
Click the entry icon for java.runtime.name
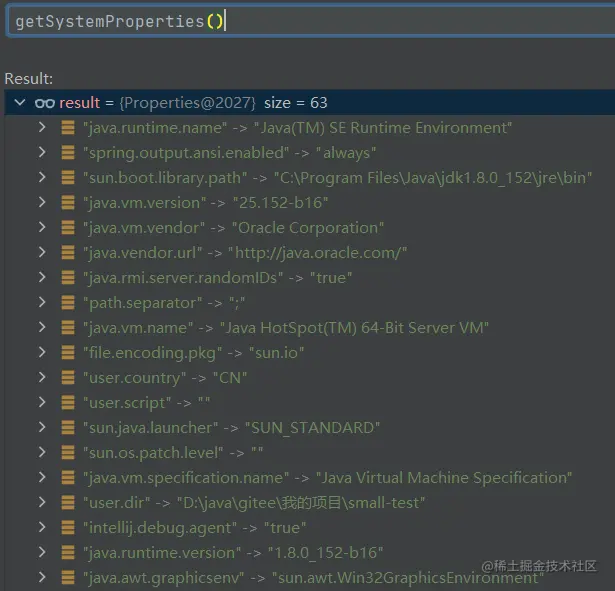tap(68, 128)
